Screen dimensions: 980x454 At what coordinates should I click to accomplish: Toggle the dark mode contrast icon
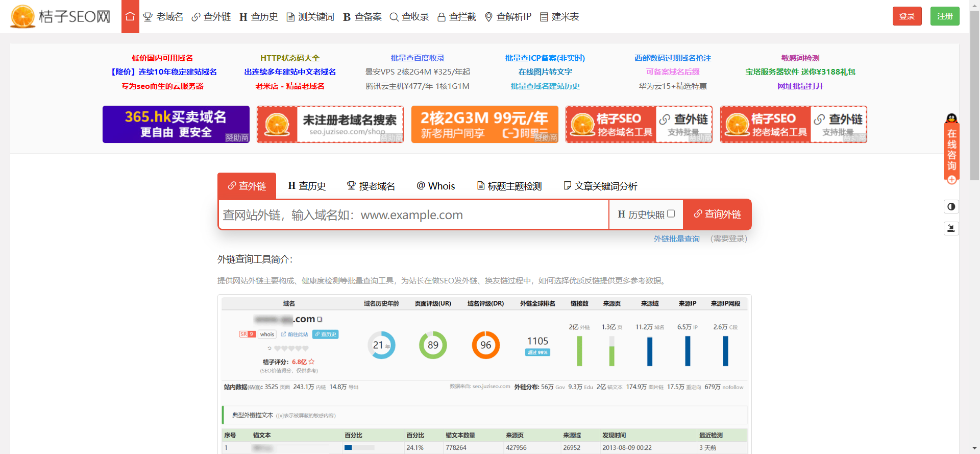pos(951,207)
